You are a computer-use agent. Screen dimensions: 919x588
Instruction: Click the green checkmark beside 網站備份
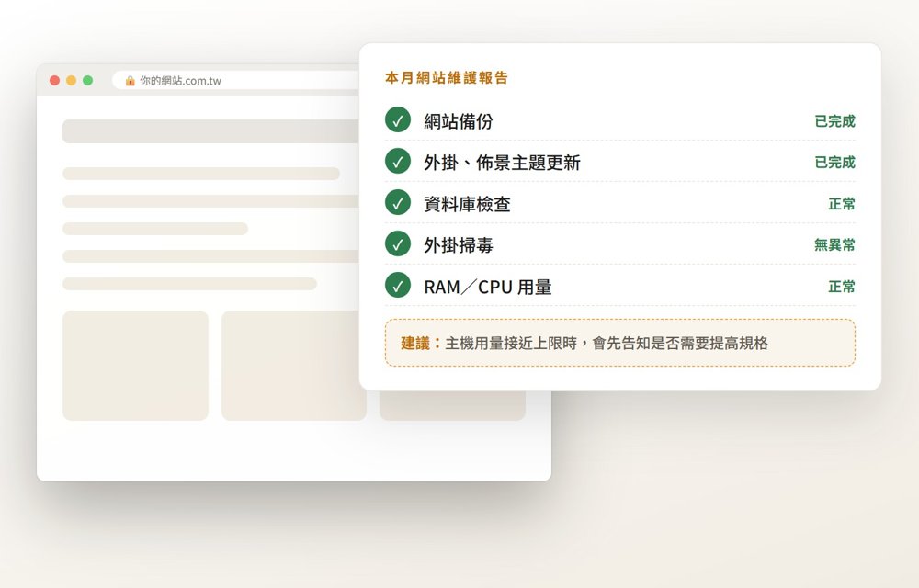tap(398, 120)
